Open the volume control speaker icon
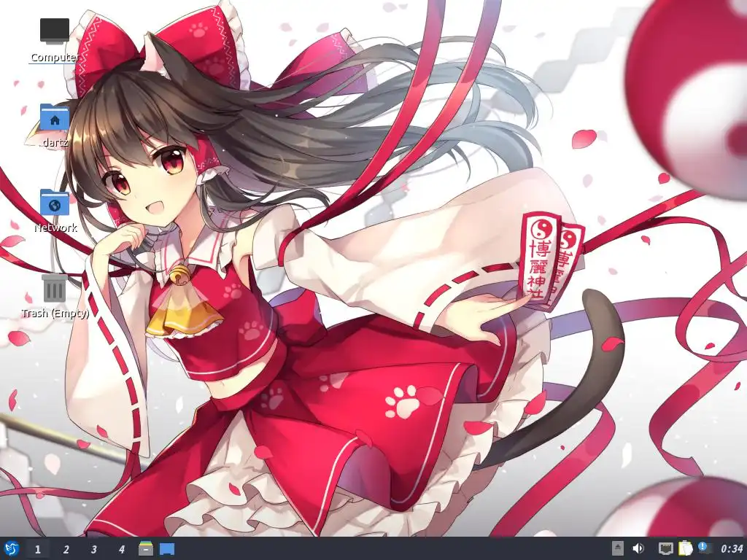This screenshot has height=560, width=747. coord(638,548)
